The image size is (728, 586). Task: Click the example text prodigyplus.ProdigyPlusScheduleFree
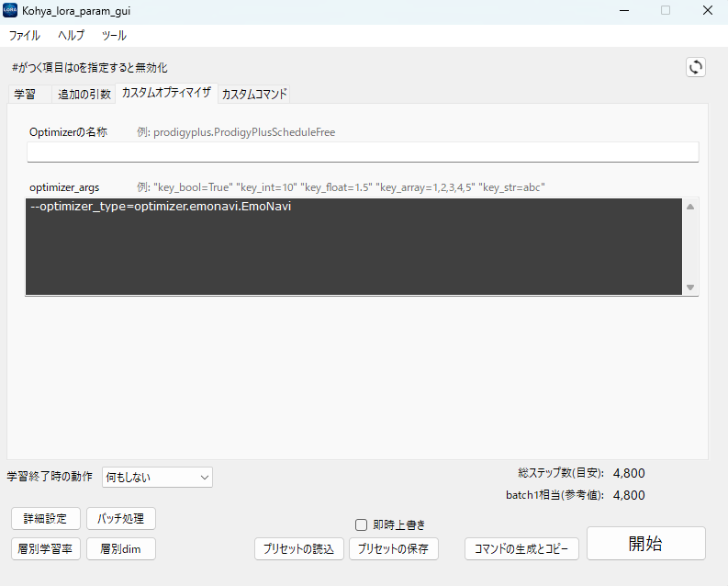244,132
